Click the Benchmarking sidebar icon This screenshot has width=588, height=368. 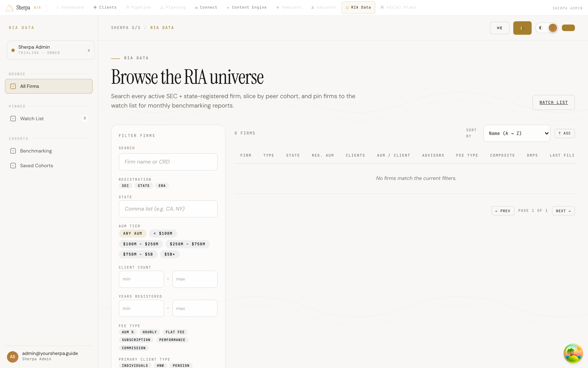[x=13, y=151]
